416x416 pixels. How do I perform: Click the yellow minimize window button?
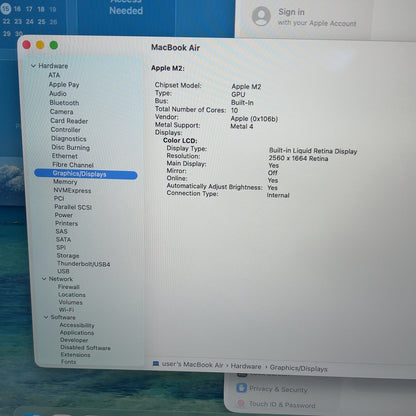click(40, 45)
